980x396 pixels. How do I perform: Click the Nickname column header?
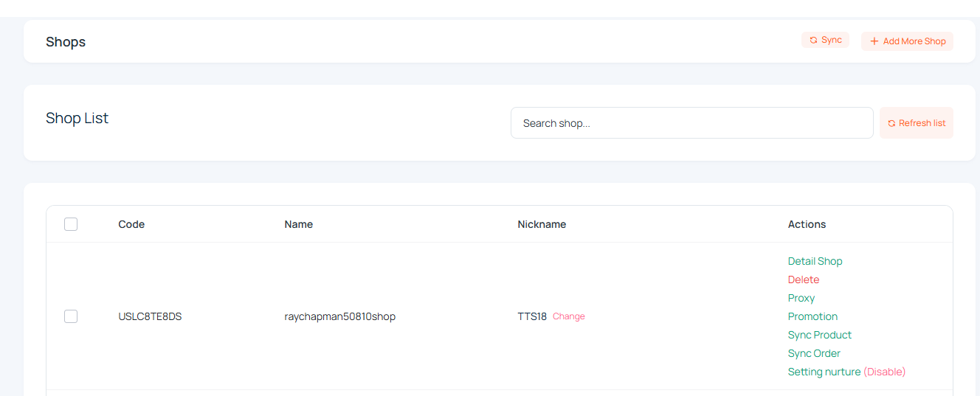pyautogui.click(x=542, y=224)
